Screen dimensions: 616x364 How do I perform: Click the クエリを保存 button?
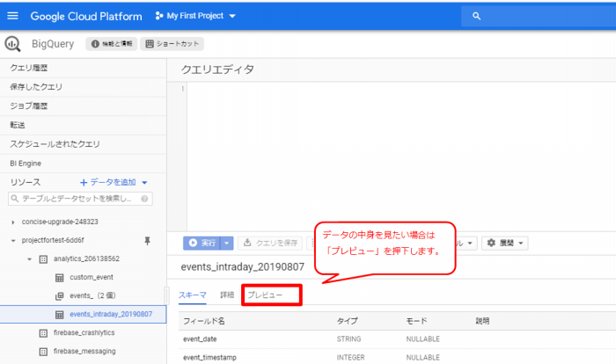coord(270,243)
